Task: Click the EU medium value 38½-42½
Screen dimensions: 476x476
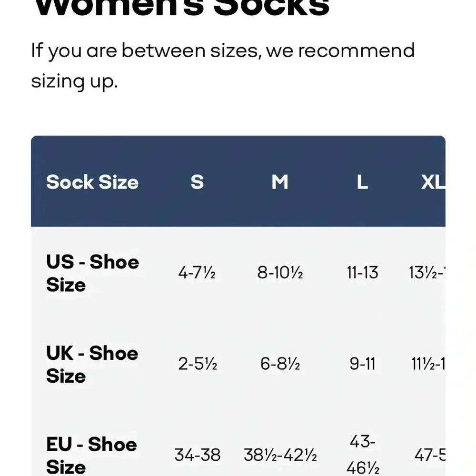Action: (280, 455)
